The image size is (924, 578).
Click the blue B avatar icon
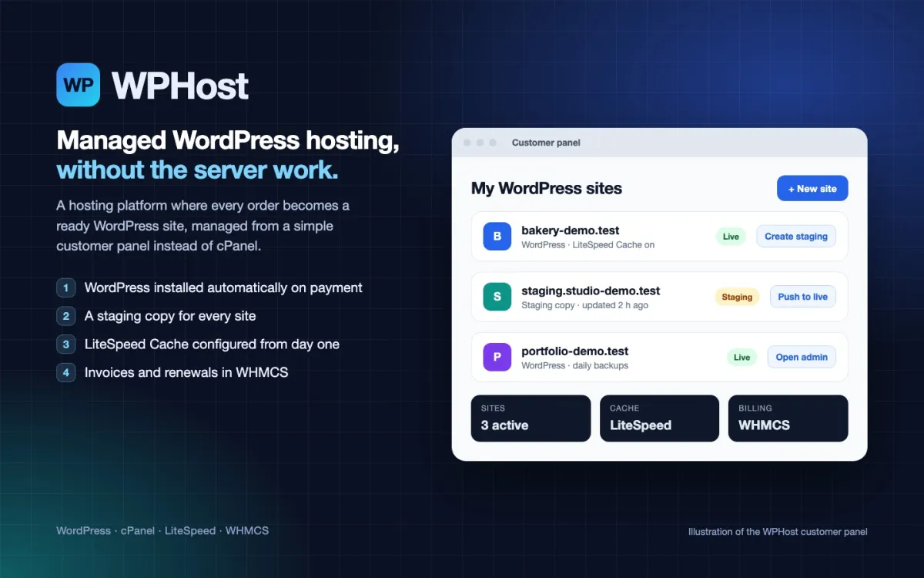(x=497, y=237)
